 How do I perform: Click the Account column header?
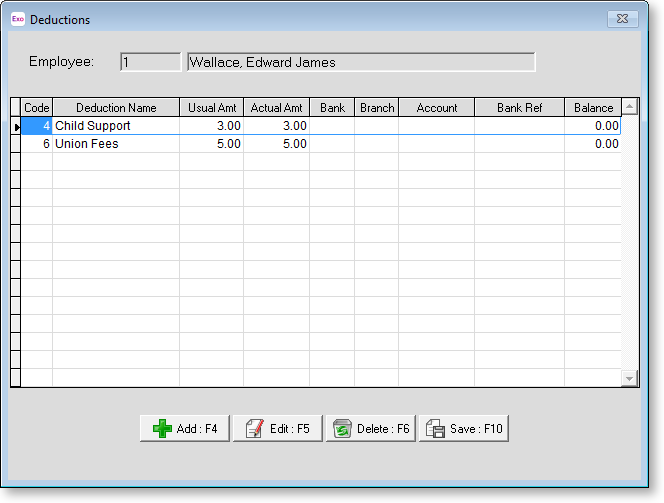[x=437, y=108]
